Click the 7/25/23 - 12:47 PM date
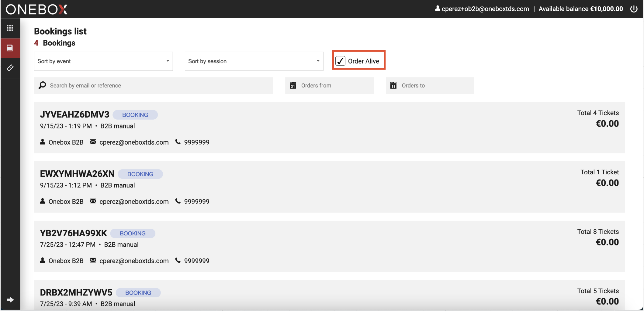 pos(68,244)
